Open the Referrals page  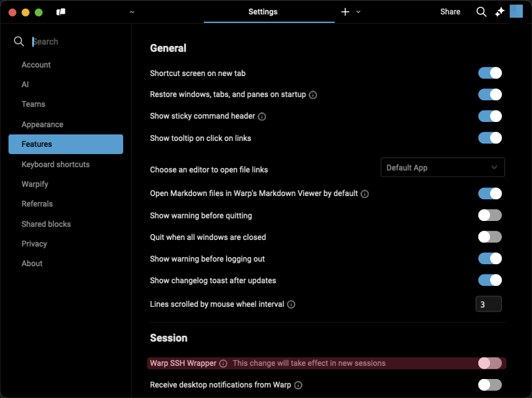click(37, 204)
